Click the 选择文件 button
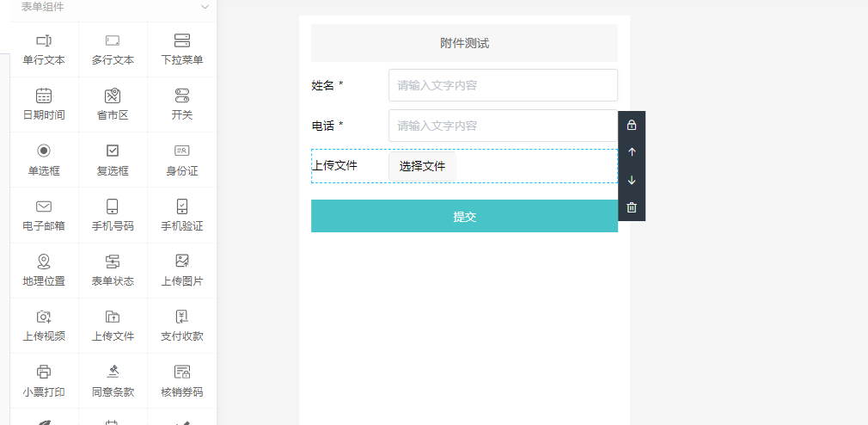 click(422, 166)
